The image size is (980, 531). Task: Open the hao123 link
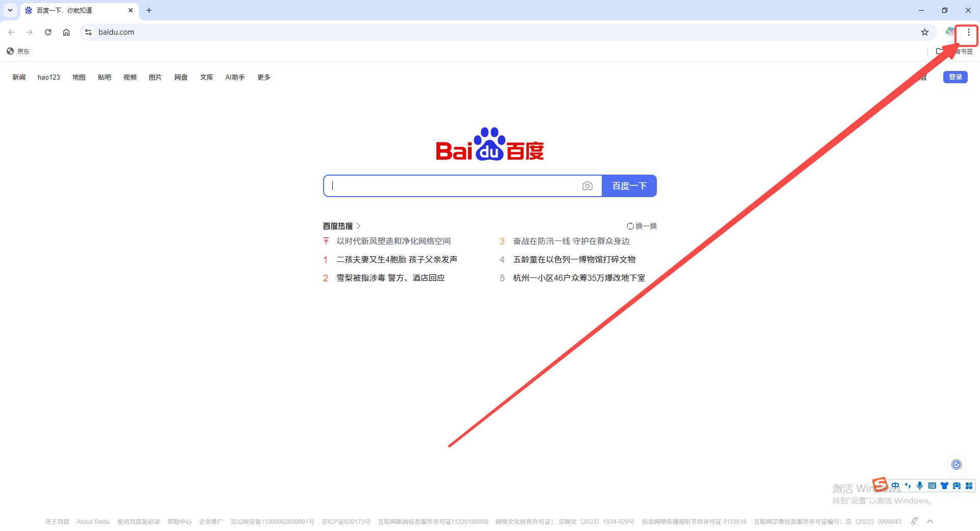[49, 77]
